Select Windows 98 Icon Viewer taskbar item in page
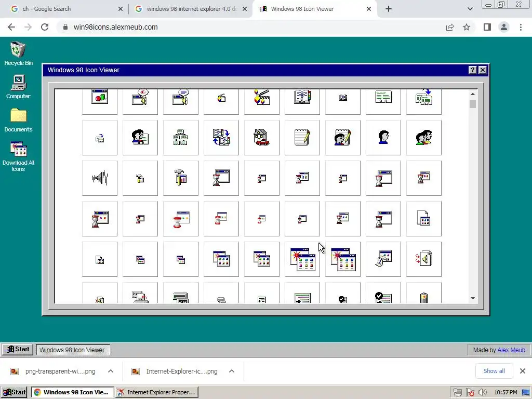532x399 pixels. point(73,350)
